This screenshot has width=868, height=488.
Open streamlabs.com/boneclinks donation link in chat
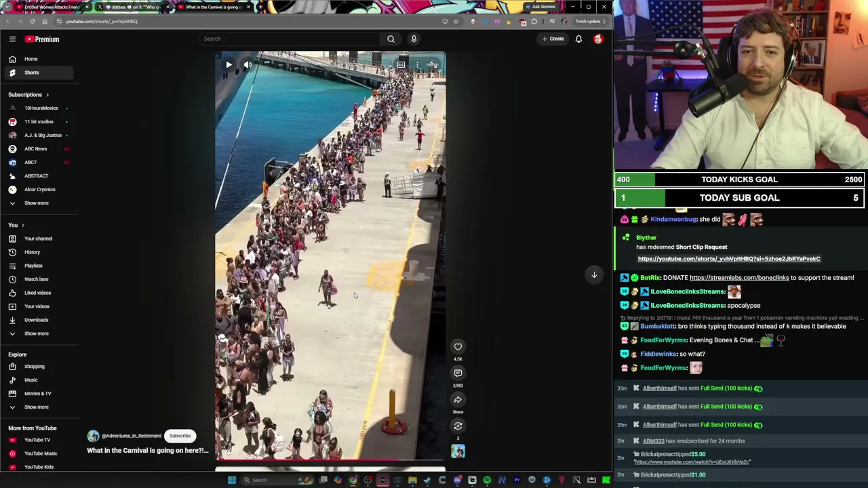739,278
